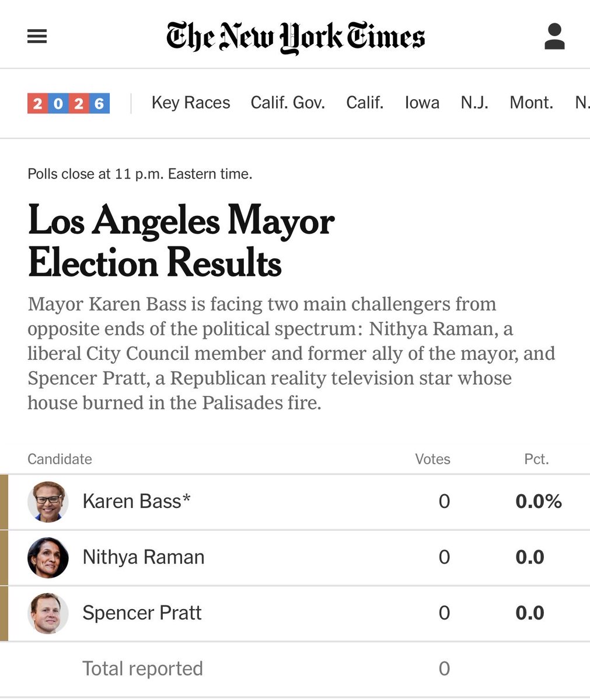The image size is (590, 700).
Task: Select the Nithya Raman candidate name
Action: (x=144, y=558)
